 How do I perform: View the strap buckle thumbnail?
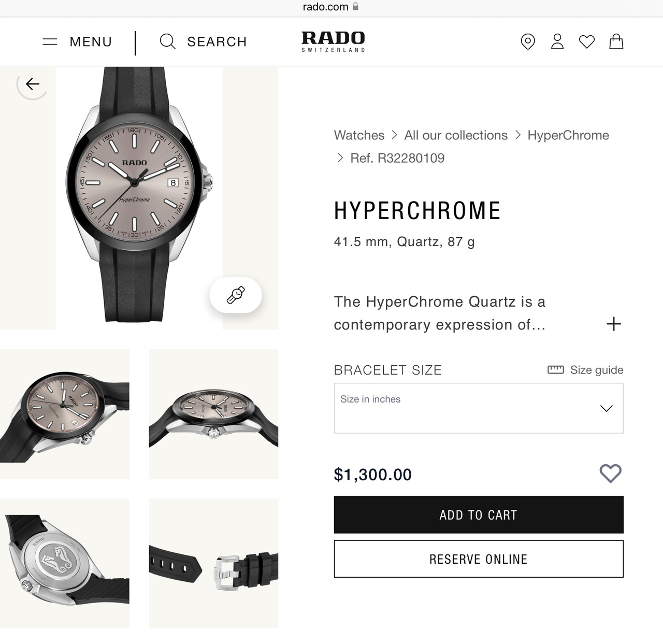tap(213, 563)
